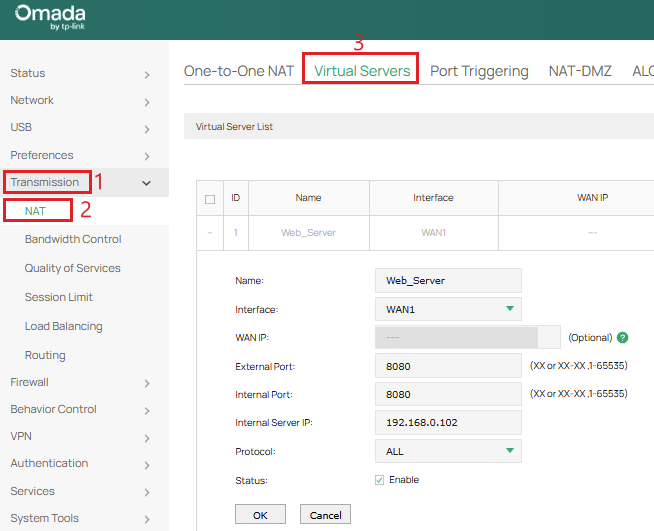The width and height of the screenshot is (654, 531).
Task: Collapse the Transmission menu chevron
Action: (x=146, y=183)
